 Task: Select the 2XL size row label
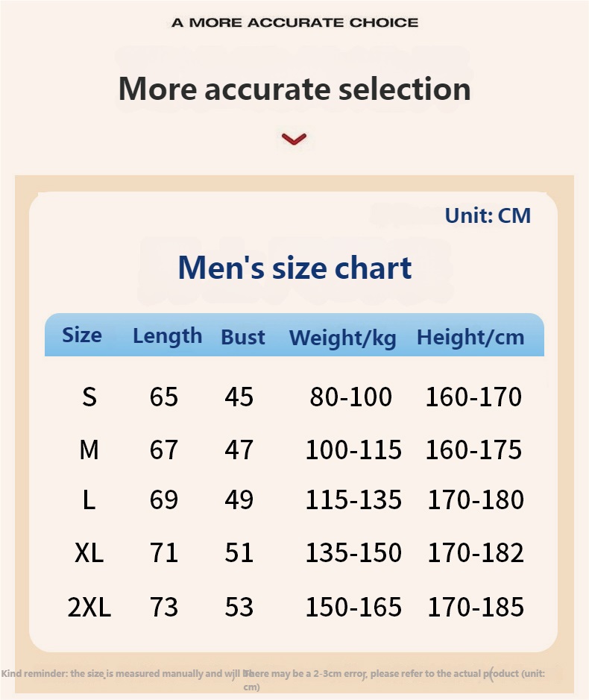[x=89, y=607]
